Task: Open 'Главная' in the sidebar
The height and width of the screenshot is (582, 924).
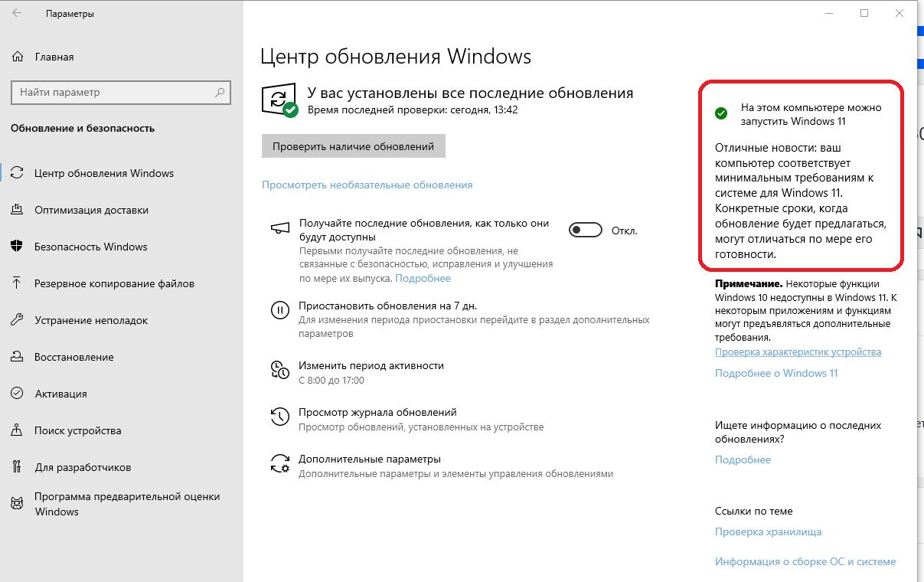Action: click(x=54, y=57)
